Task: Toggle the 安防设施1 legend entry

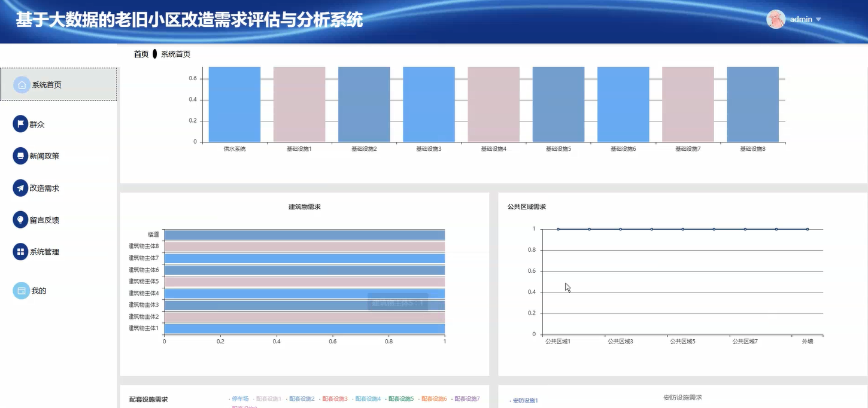Action: (x=526, y=400)
